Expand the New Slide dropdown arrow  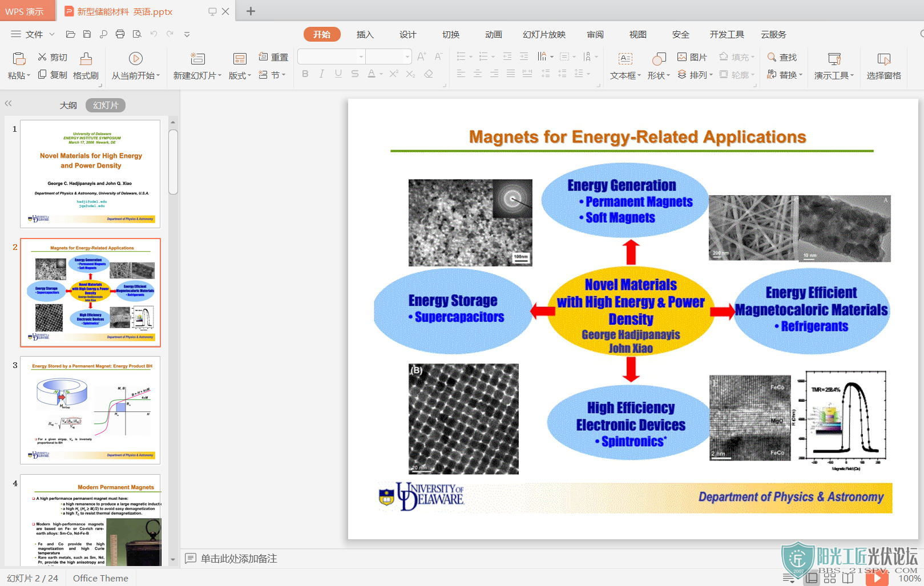click(x=220, y=75)
